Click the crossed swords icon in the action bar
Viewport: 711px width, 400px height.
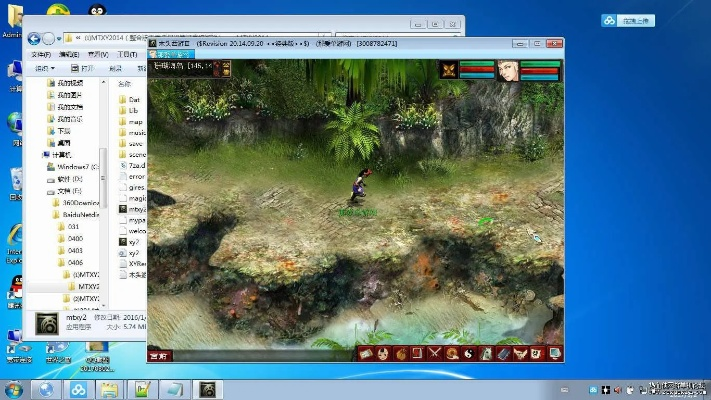(x=435, y=353)
